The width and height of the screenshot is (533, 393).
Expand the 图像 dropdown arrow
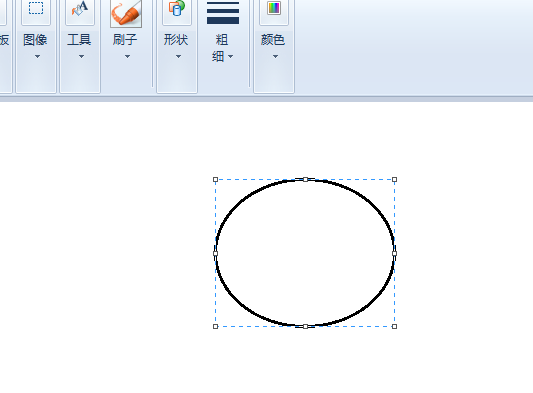[37, 56]
